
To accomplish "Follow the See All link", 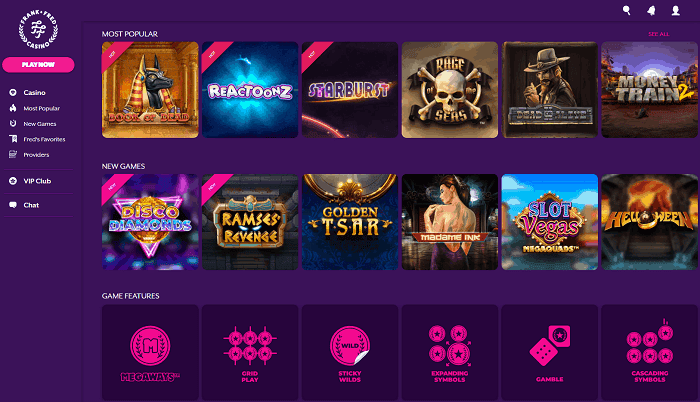I will point(658,34).
